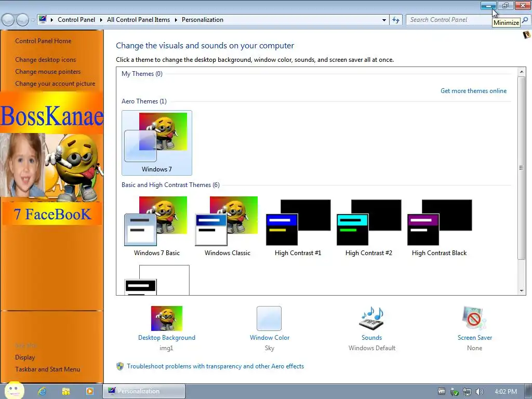Apply the High Contrast #1 theme
Screen dimensions: 532x399
coord(298,227)
